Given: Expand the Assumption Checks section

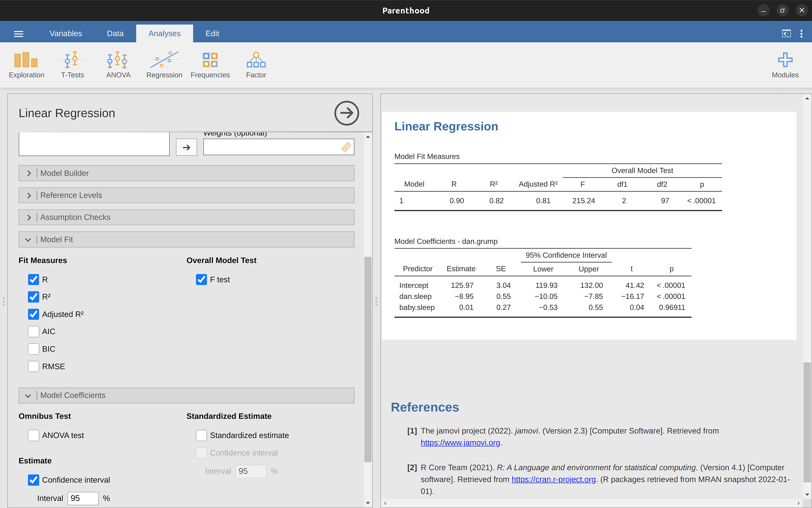Looking at the screenshot, I should click(x=186, y=217).
